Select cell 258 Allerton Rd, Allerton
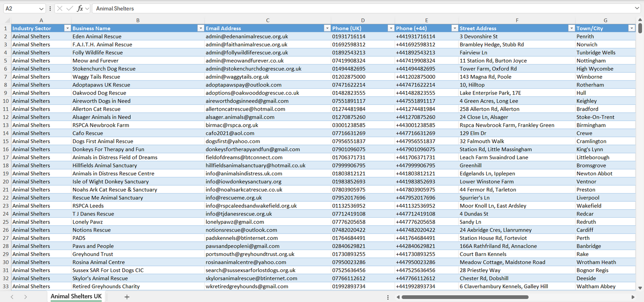Viewport: 644px width, 302px height. pyautogui.click(x=517, y=109)
